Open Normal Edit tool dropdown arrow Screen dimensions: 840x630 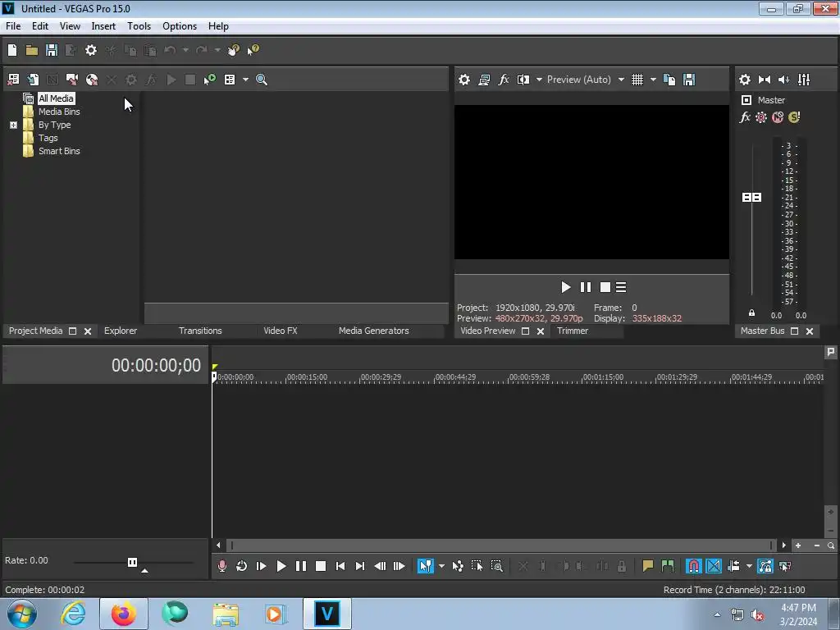click(x=441, y=566)
